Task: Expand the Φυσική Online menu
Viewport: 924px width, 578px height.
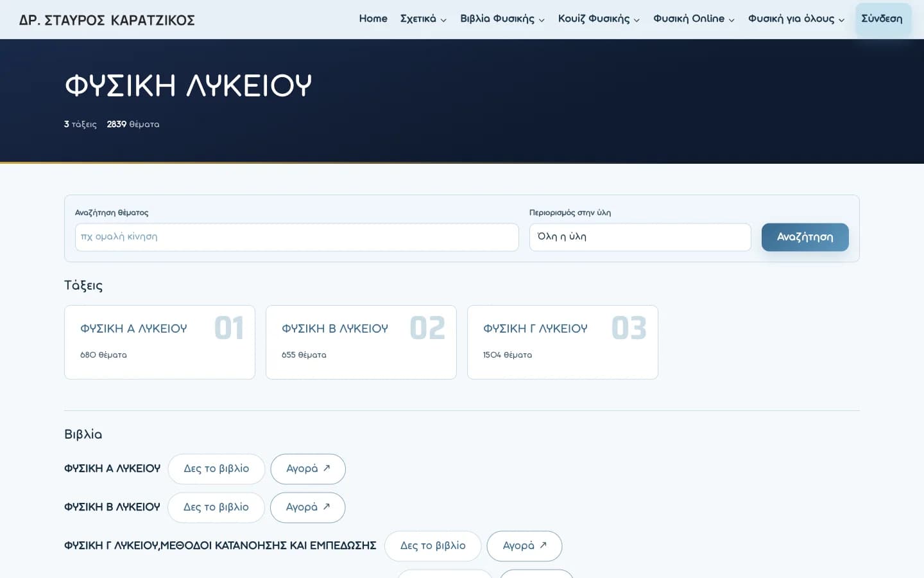Action: click(x=694, y=19)
